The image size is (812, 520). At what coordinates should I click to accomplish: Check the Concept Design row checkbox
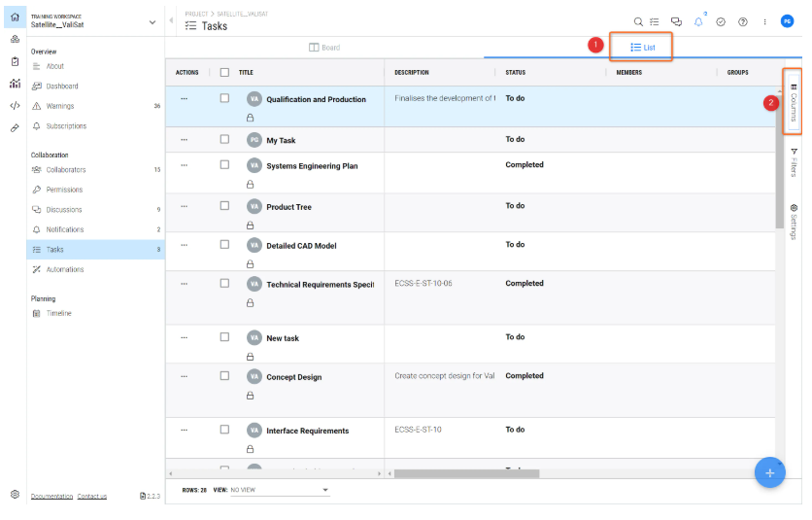pyautogui.click(x=224, y=375)
